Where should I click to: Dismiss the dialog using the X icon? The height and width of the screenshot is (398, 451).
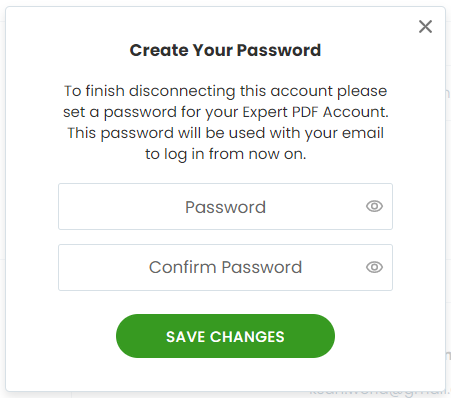coord(425,27)
